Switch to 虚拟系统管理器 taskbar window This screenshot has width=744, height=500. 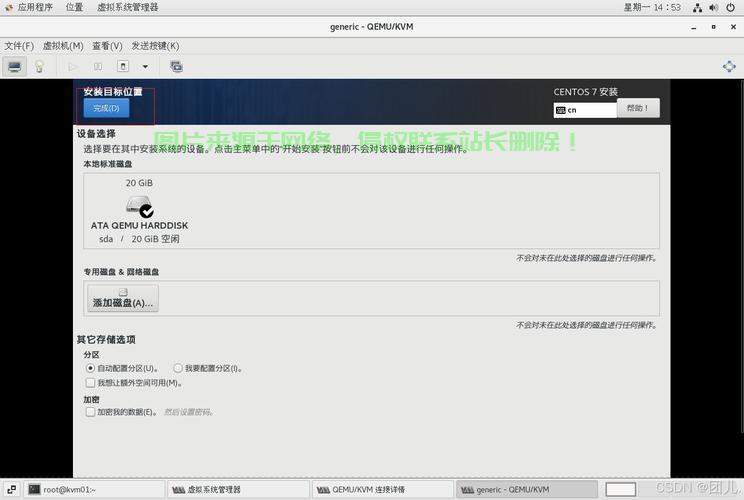pos(239,490)
